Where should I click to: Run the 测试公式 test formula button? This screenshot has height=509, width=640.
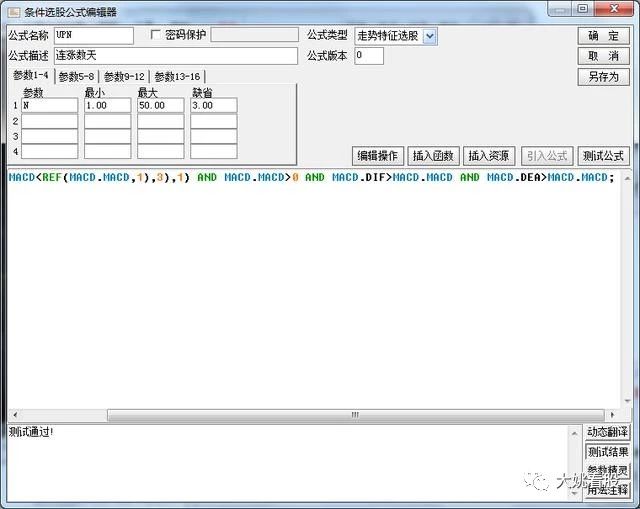tap(604, 156)
